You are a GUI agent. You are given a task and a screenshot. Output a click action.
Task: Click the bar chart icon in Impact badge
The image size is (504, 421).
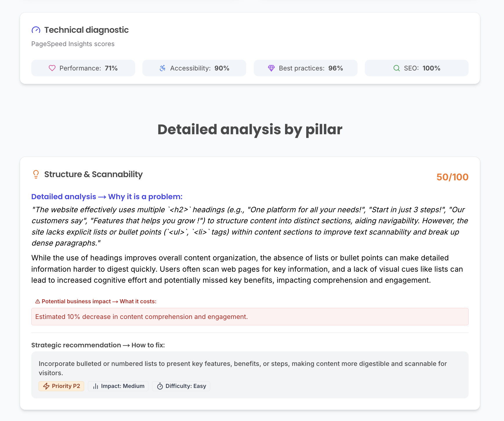click(x=96, y=386)
